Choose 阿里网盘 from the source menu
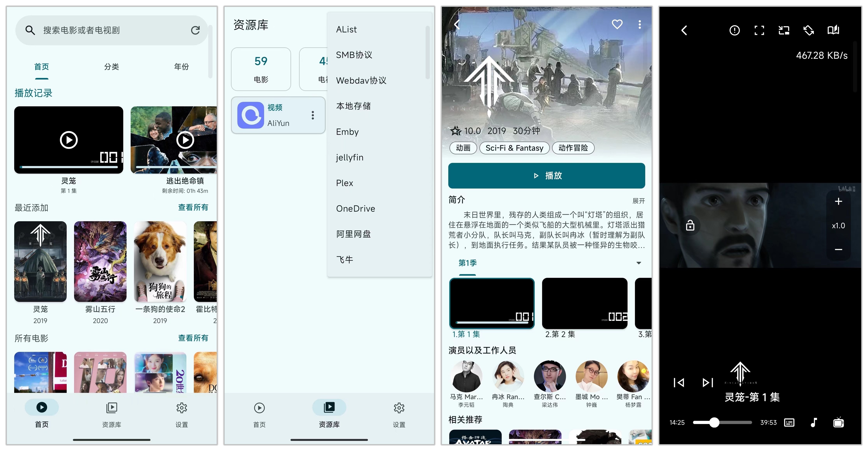 click(x=379, y=234)
